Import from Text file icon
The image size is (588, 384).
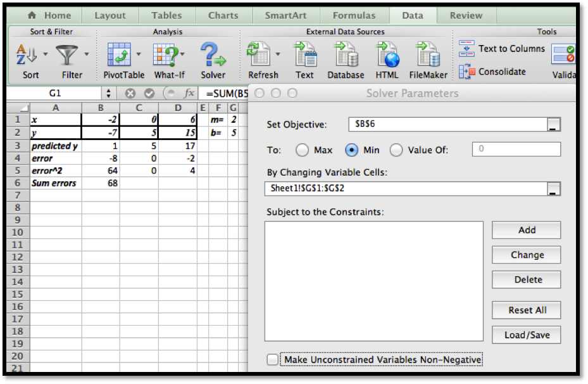[x=304, y=55]
